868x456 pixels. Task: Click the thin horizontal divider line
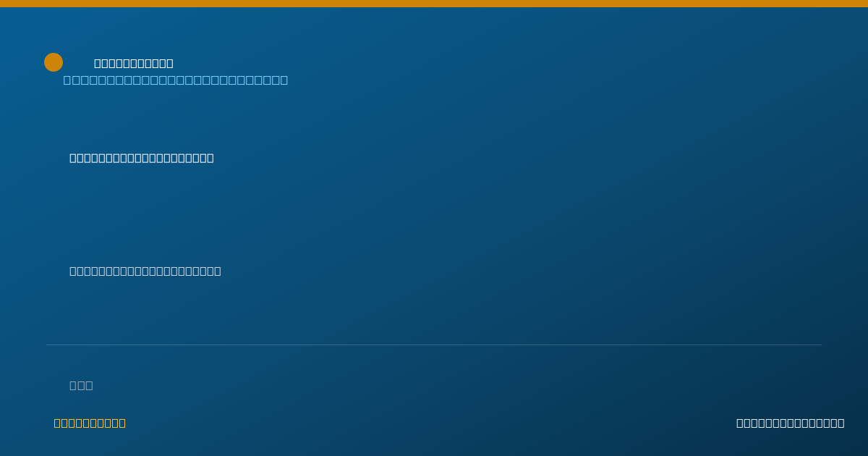(x=434, y=345)
